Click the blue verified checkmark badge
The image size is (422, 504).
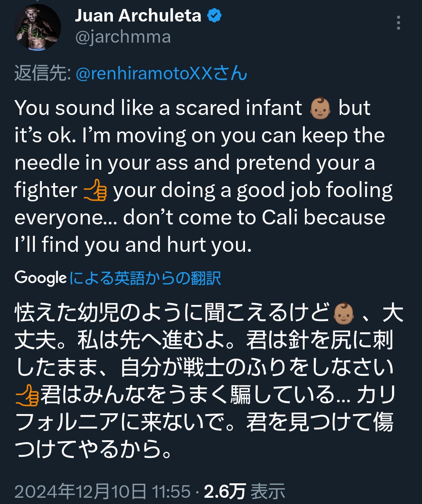[214, 16]
